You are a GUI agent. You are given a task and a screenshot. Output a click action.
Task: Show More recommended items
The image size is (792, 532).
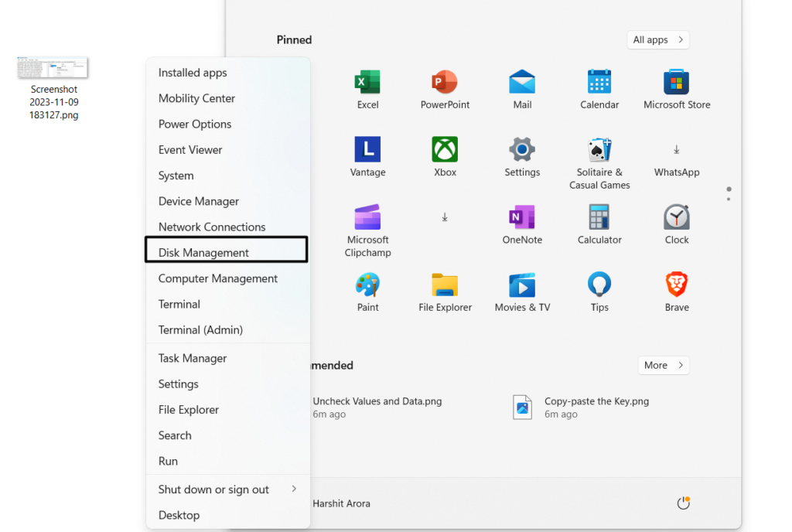[x=663, y=365]
